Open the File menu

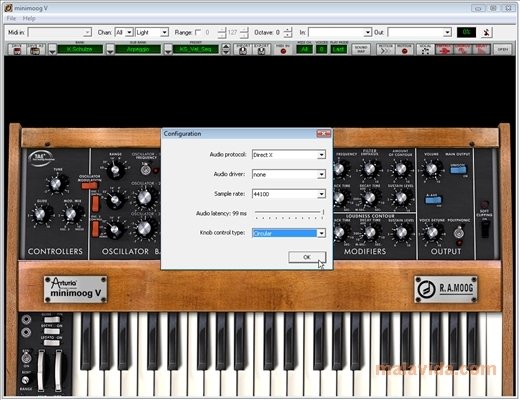coord(11,18)
